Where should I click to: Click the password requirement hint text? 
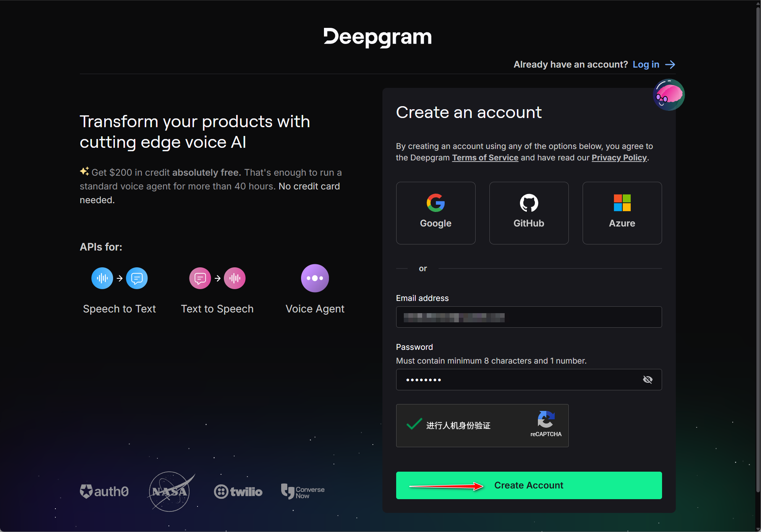491,361
